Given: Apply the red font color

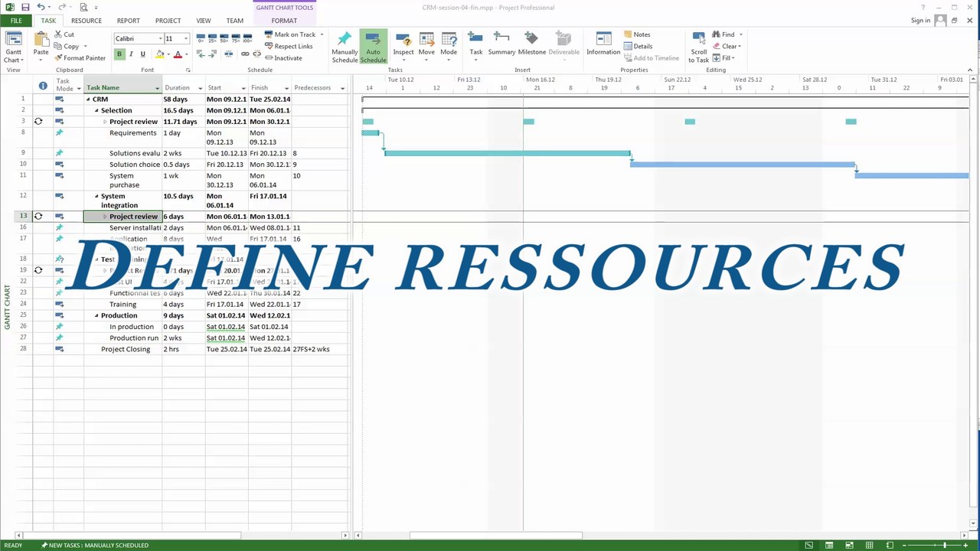Looking at the screenshot, I should 177,54.
